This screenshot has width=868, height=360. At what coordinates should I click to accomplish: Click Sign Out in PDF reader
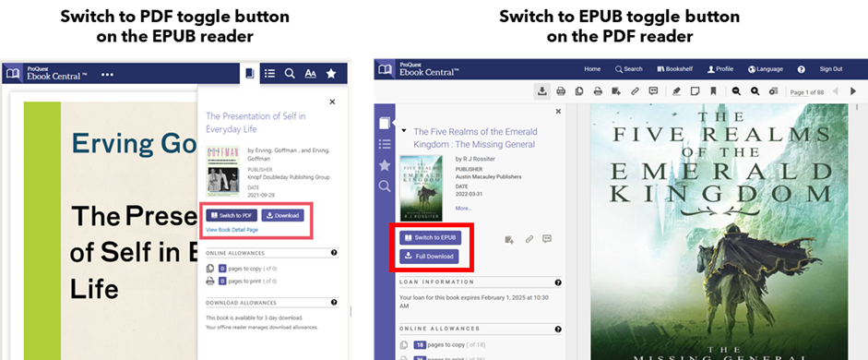(x=831, y=69)
